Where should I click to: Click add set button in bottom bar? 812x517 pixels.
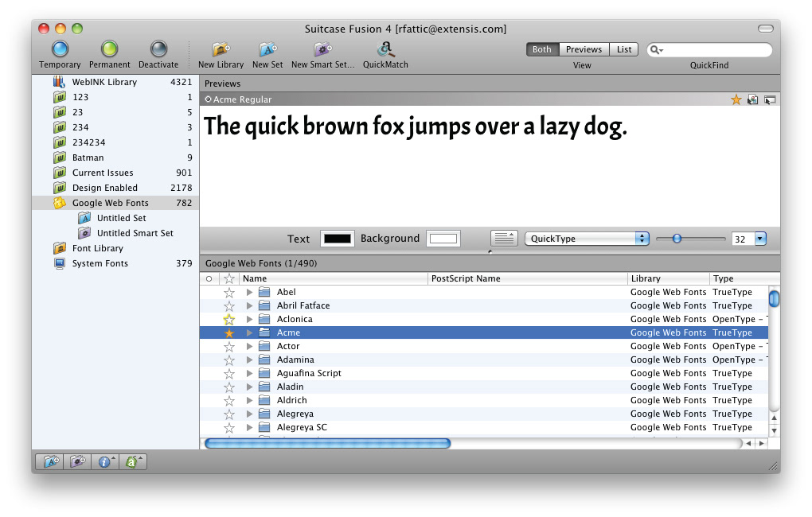[49, 461]
